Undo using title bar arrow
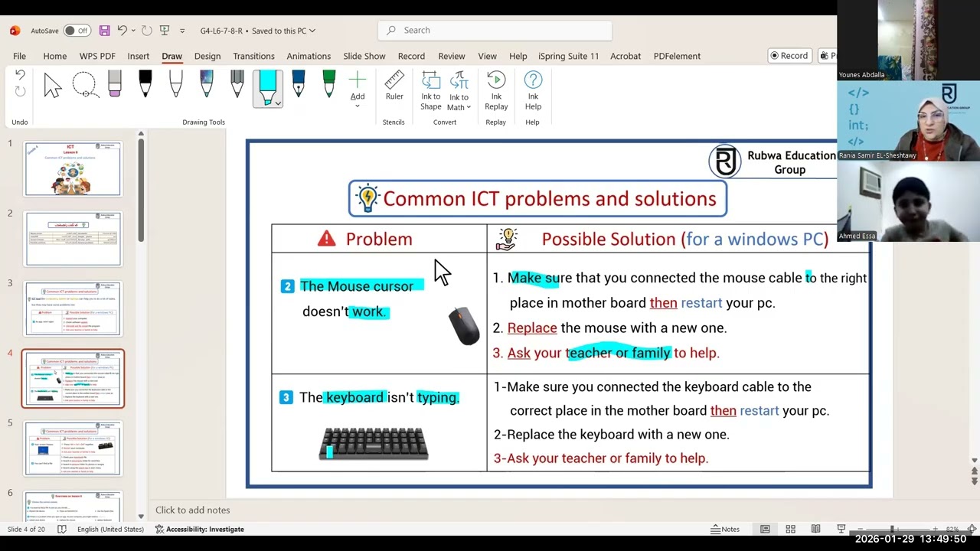Screen dimensions: 980x551 (122, 31)
